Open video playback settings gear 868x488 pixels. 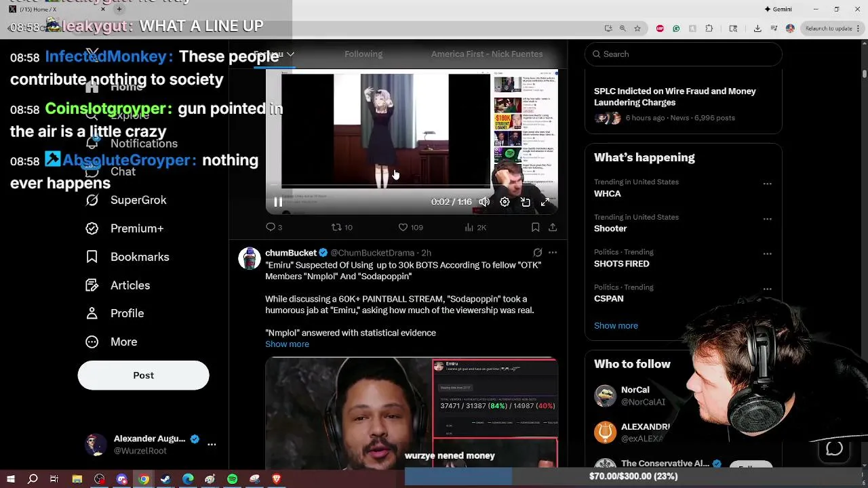[505, 202]
